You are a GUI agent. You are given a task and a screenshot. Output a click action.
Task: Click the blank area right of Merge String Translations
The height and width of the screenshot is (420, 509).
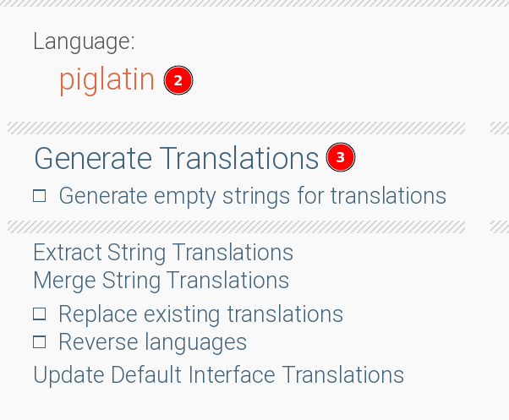coord(397,280)
